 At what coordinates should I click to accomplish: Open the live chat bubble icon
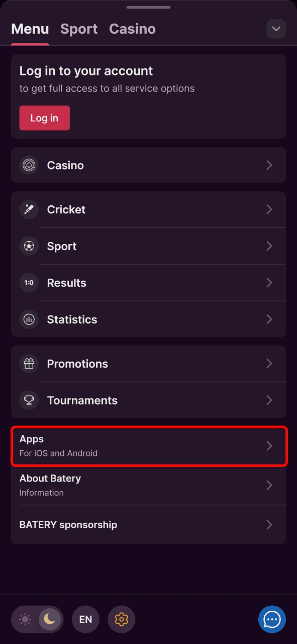click(272, 619)
